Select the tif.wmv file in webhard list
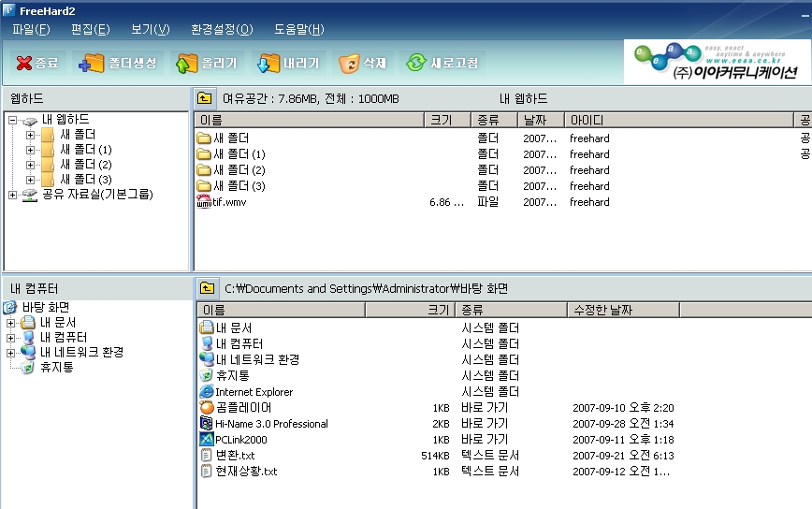This screenshot has height=509, width=812. 228,202
